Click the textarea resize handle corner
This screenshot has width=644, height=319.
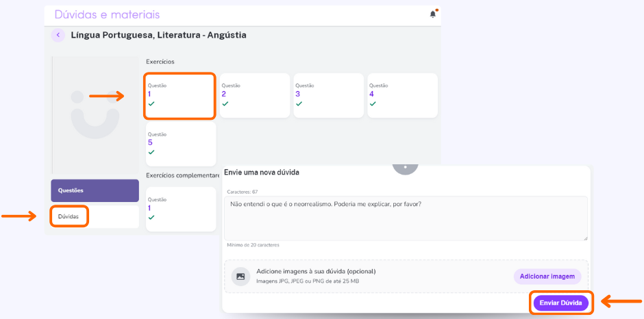tap(585, 238)
